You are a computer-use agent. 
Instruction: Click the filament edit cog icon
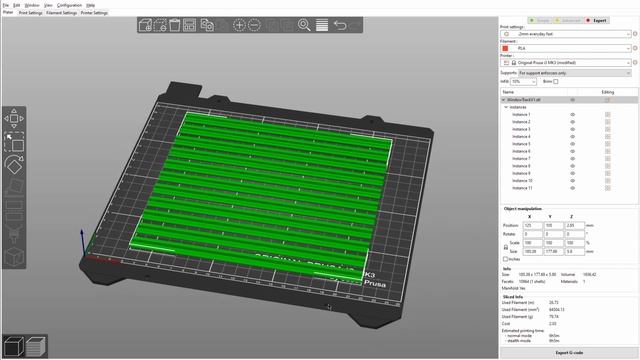pyautogui.click(x=635, y=48)
